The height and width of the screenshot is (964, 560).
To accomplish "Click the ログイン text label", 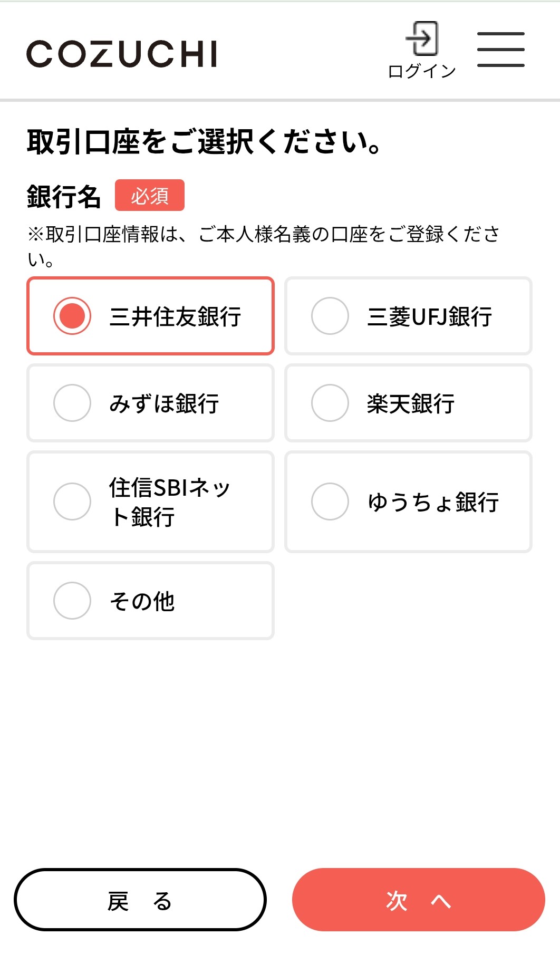I will point(422,71).
